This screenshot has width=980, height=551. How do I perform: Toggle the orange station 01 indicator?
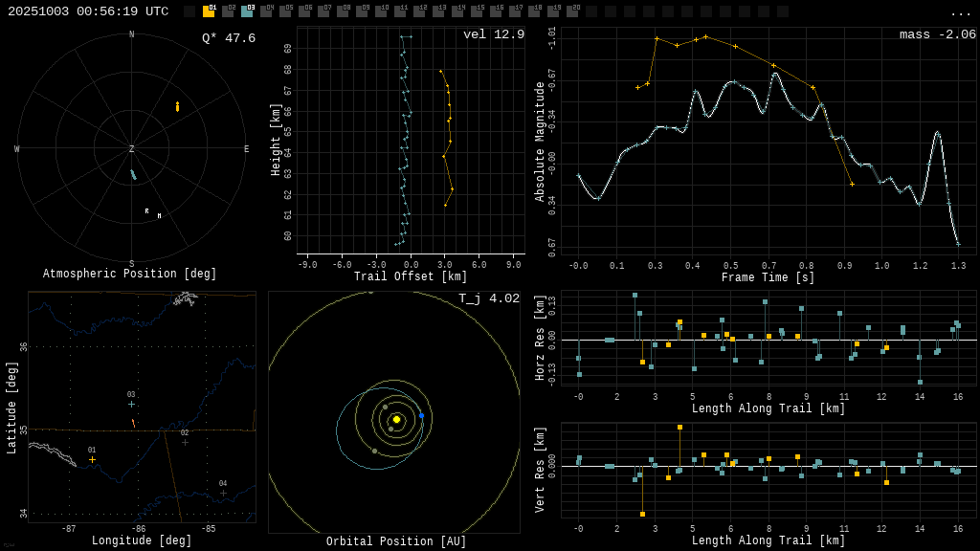[x=209, y=11]
